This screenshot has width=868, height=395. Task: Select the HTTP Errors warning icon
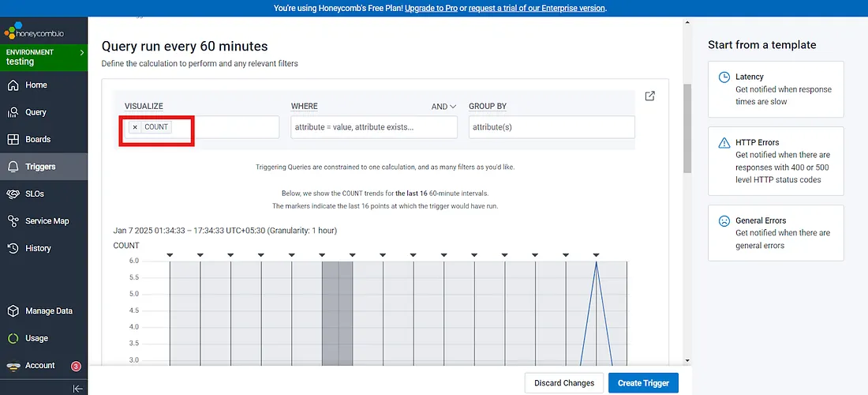click(724, 143)
